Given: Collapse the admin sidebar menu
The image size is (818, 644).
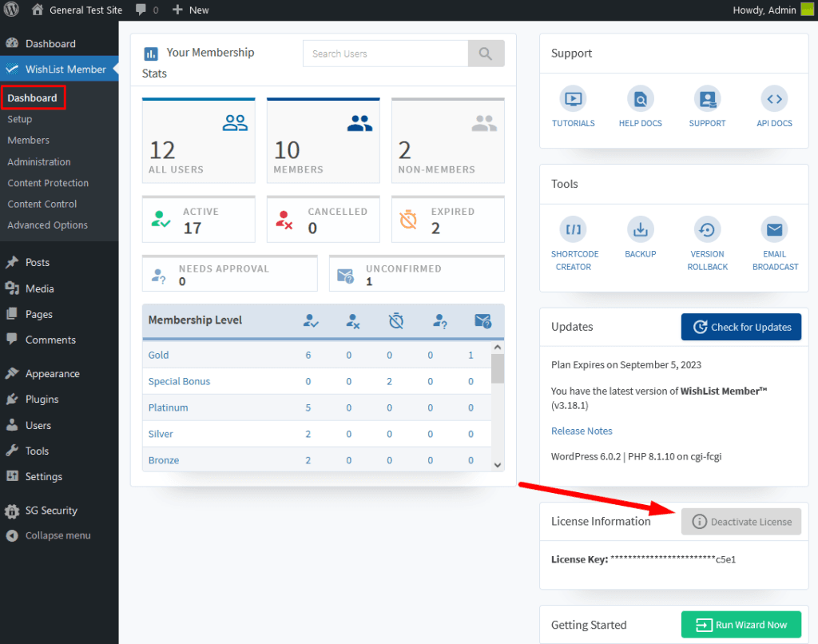Looking at the screenshot, I should tap(59, 535).
